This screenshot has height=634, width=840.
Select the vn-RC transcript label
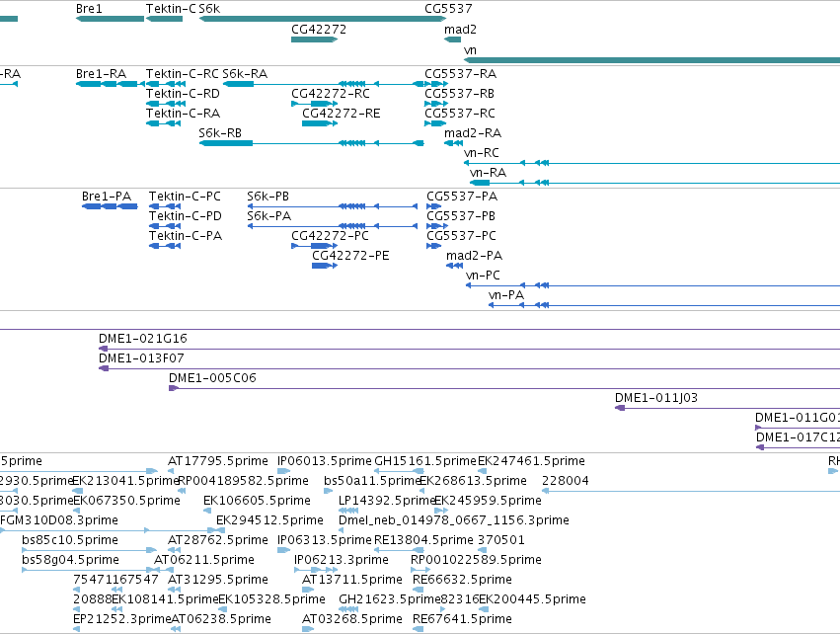click(481, 153)
